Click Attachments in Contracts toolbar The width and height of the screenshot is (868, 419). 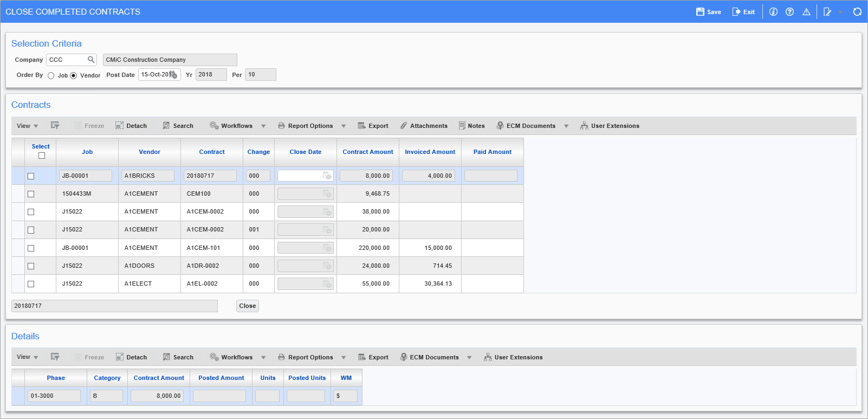(424, 126)
